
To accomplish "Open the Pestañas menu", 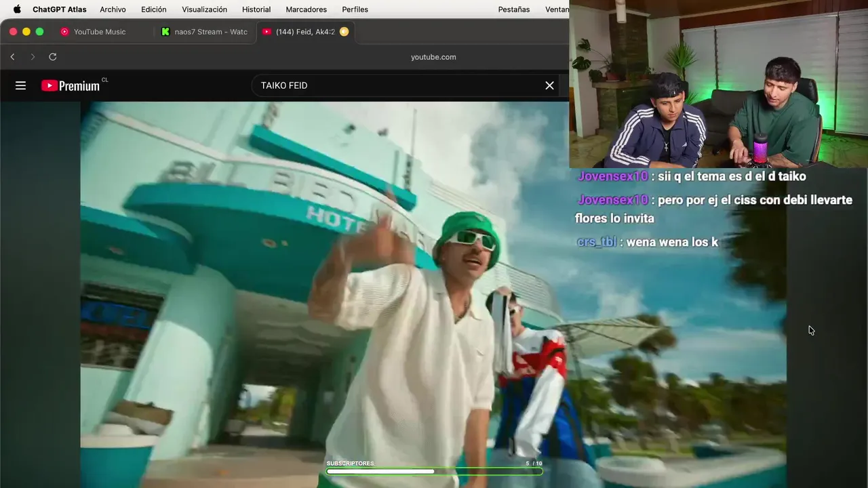I will tap(514, 9).
